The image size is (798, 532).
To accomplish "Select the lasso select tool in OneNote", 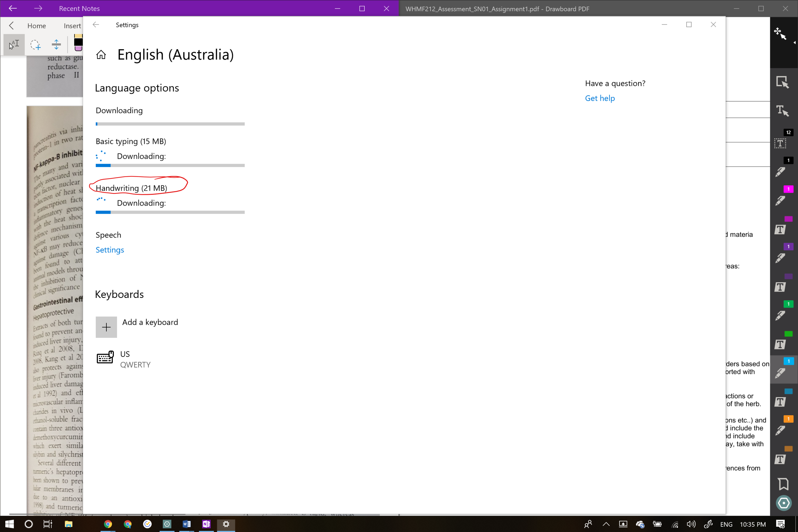I will [x=35, y=44].
